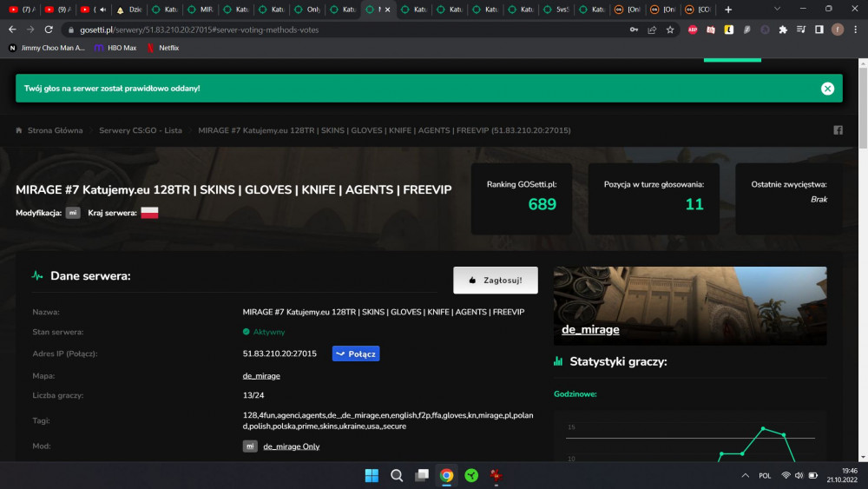Open the Jimmy Choo Man bookmark
This screenshot has width=868, height=489.
pyautogui.click(x=47, y=48)
